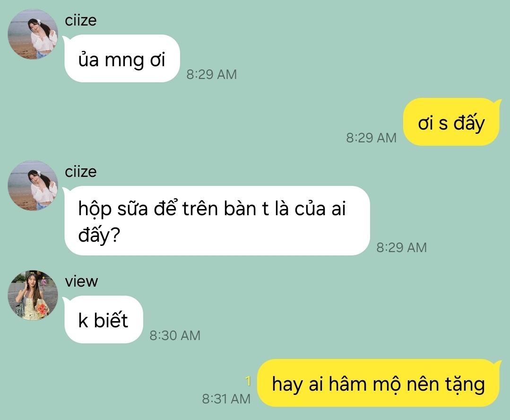Tap the word 'đấy?' in ciize's message
The height and width of the screenshot is (420, 510).
tap(99, 235)
